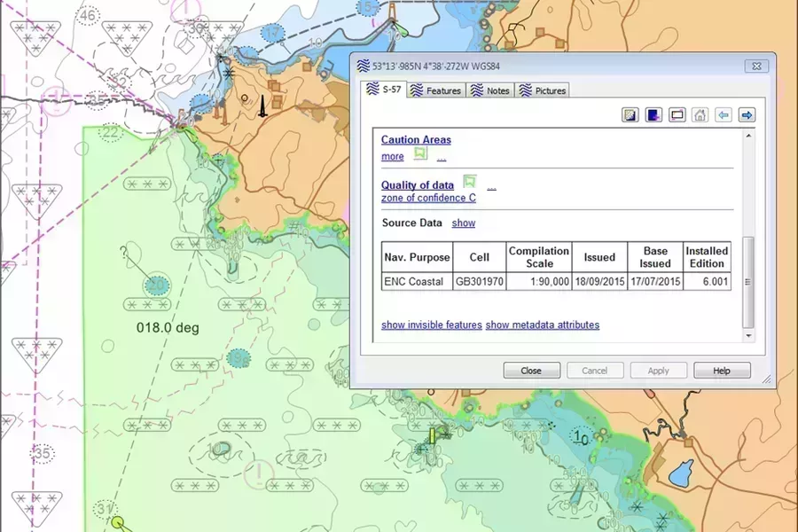Image resolution: width=798 pixels, height=532 pixels.
Task: Open the chart properties icon on the toolbar
Action: (630, 114)
